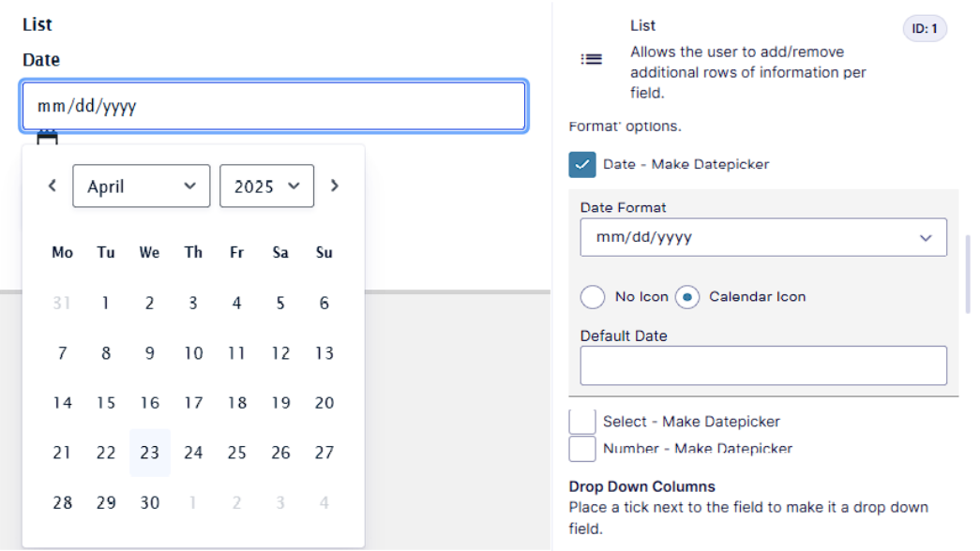The height and width of the screenshot is (551, 980).
Task: Choose April 27 in calendar
Action: [324, 453]
